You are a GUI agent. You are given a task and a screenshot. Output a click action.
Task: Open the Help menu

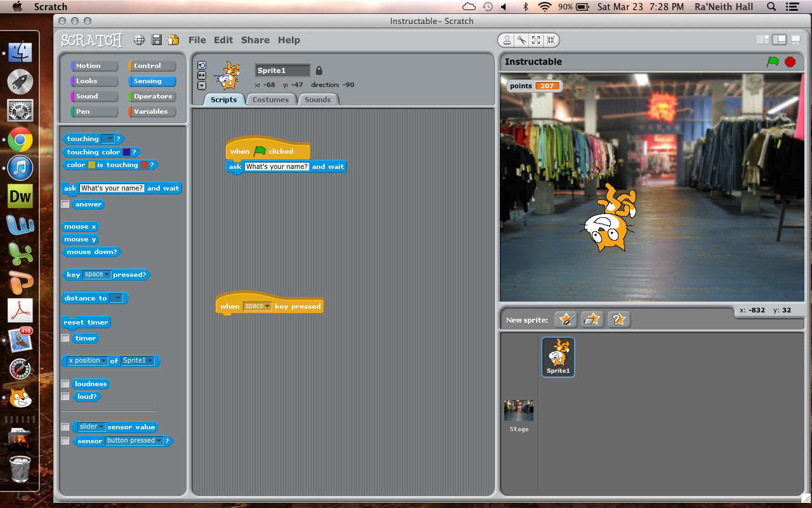[x=289, y=40]
